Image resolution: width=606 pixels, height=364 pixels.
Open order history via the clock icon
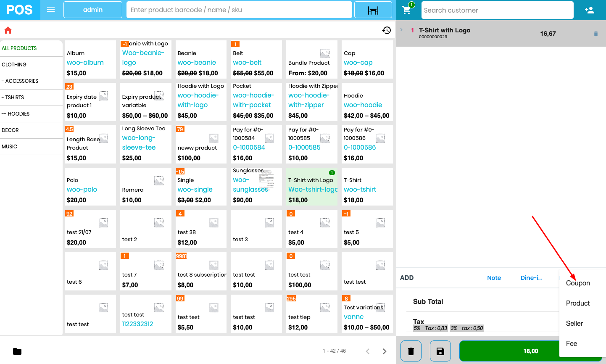pos(386,30)
